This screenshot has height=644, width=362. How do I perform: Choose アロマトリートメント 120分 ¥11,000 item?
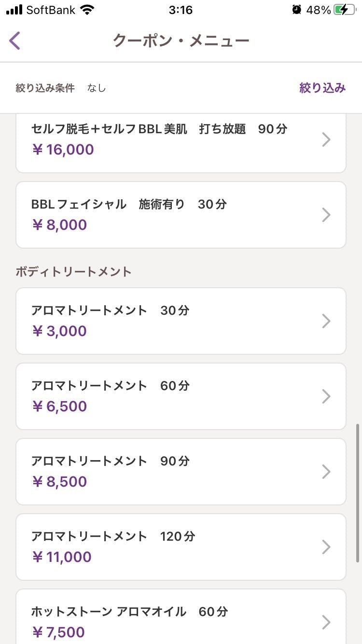click(x=181, y=547)
